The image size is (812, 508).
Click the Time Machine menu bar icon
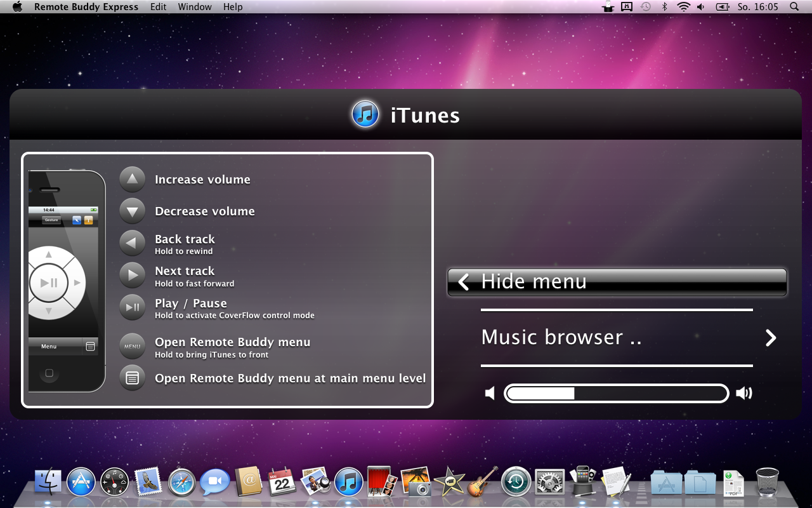(x=646, y=7)
